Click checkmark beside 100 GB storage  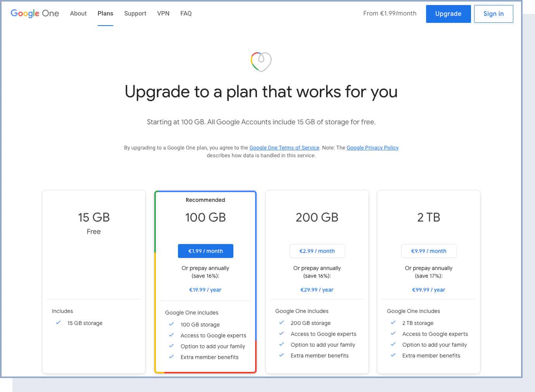(x=171, y=324)
